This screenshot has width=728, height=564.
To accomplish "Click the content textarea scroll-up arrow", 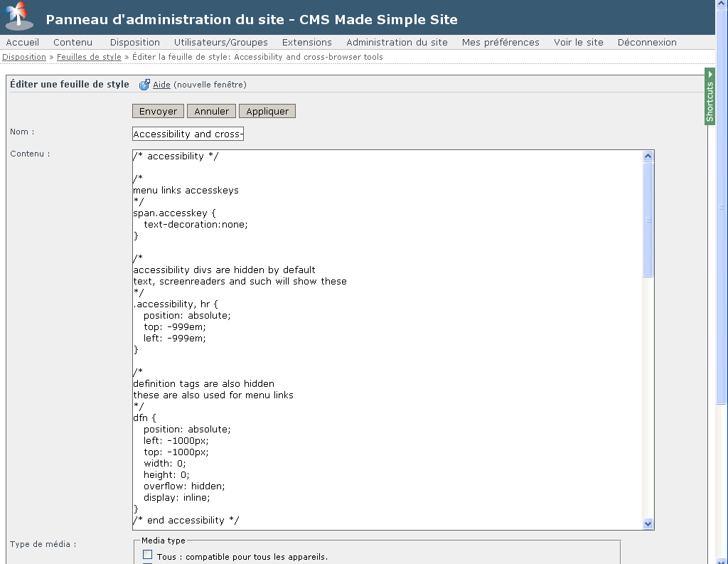I will tap(648, 156).
